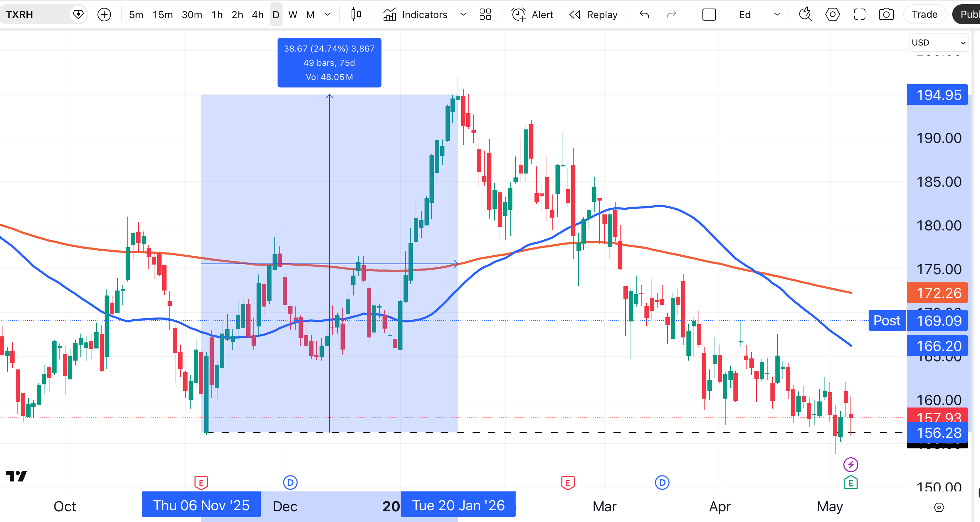Switch to weekly W timeframe

pyautogui.click(x=293, y=15)
